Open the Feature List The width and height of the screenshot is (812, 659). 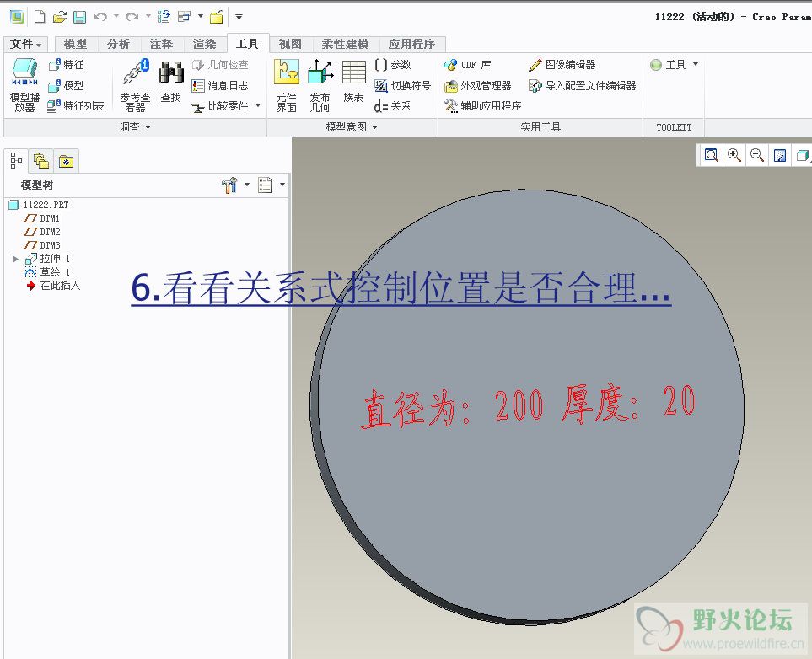coord(76,106)
